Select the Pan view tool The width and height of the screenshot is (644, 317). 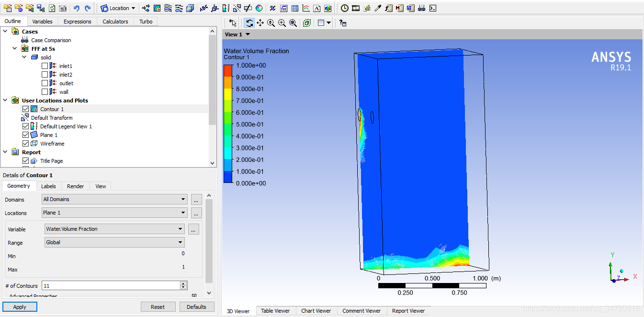[x=260, y=23]
